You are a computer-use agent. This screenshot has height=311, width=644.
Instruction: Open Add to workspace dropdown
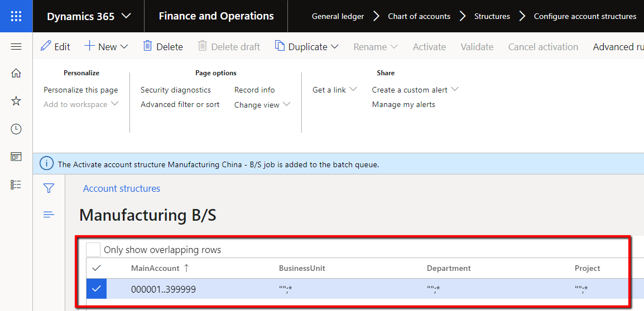click(x=81, y=104)
